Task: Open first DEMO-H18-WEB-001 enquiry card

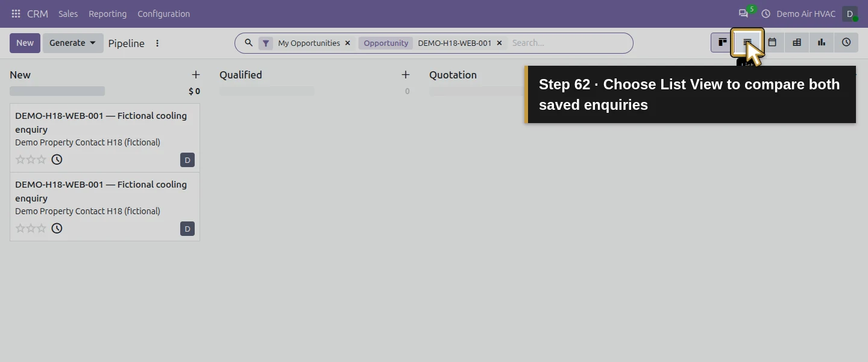Action: coord(105,138)
